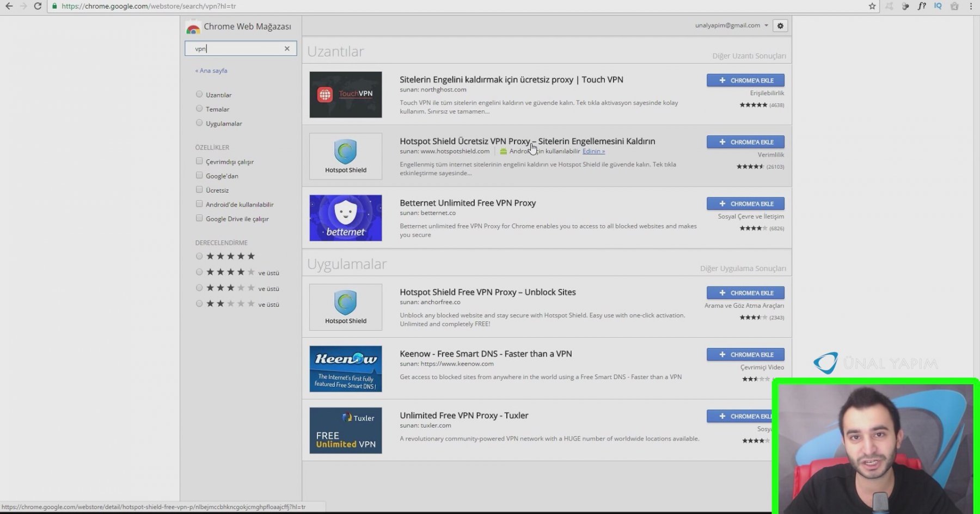Click the Verimlilik category label
Screen dimensions: 980x514
771,155
